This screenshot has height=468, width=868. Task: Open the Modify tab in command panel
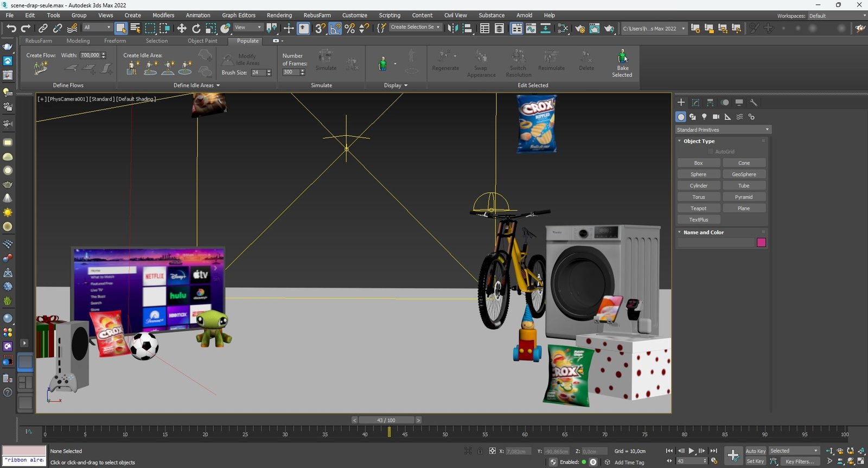tap(695, 102)
